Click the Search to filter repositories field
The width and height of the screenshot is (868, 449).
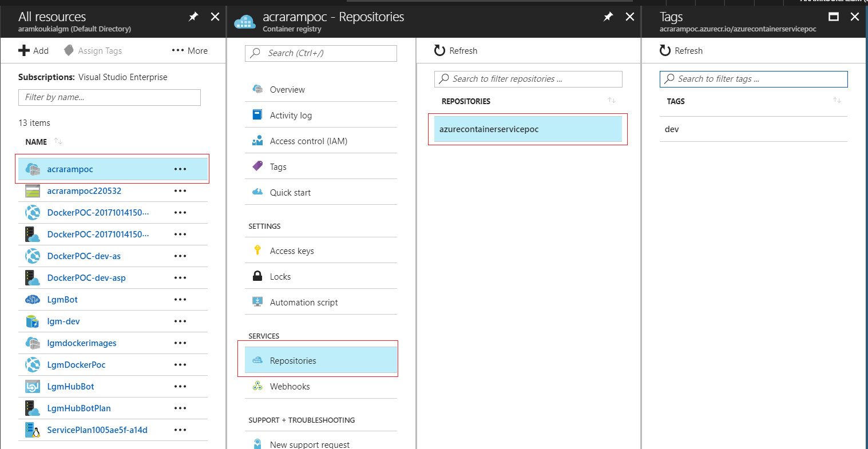[528, 79]
